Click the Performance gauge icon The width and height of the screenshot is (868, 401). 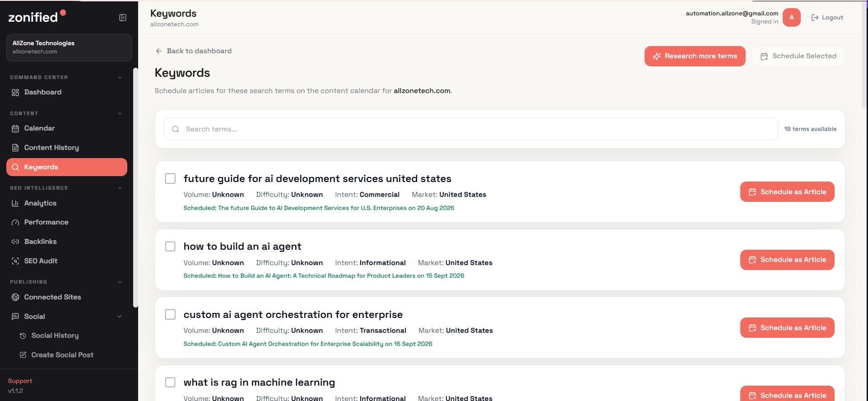click(15, 222)
